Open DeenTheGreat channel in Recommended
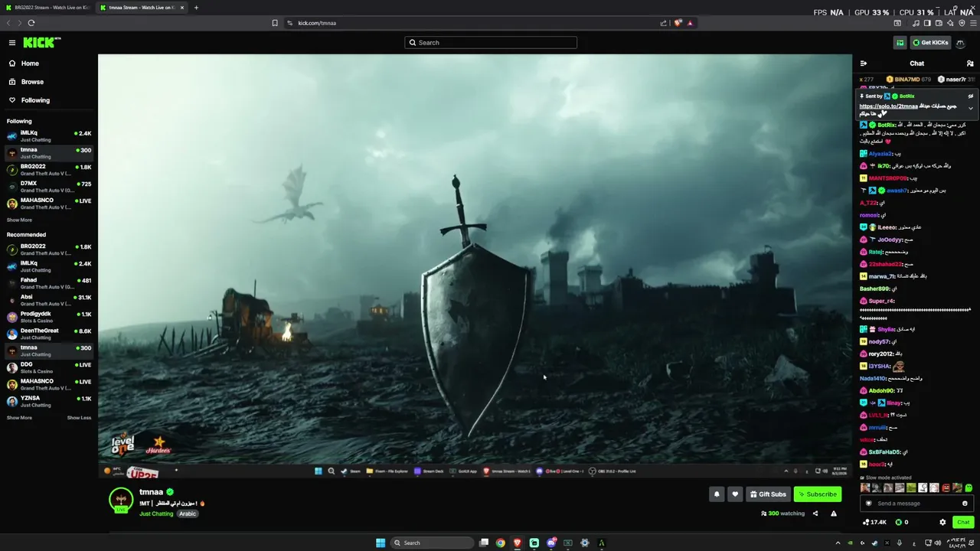Screen dimensions: 980x551 [x=49, y=334]
